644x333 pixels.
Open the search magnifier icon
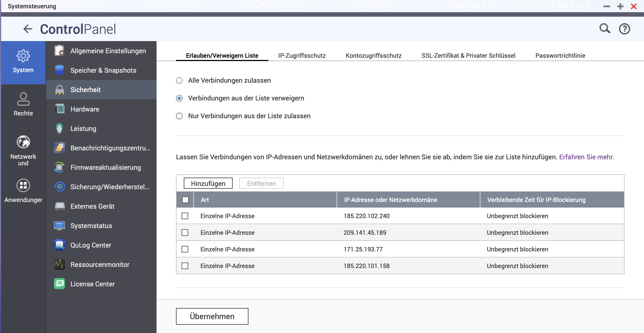click(x=605, y=29)
